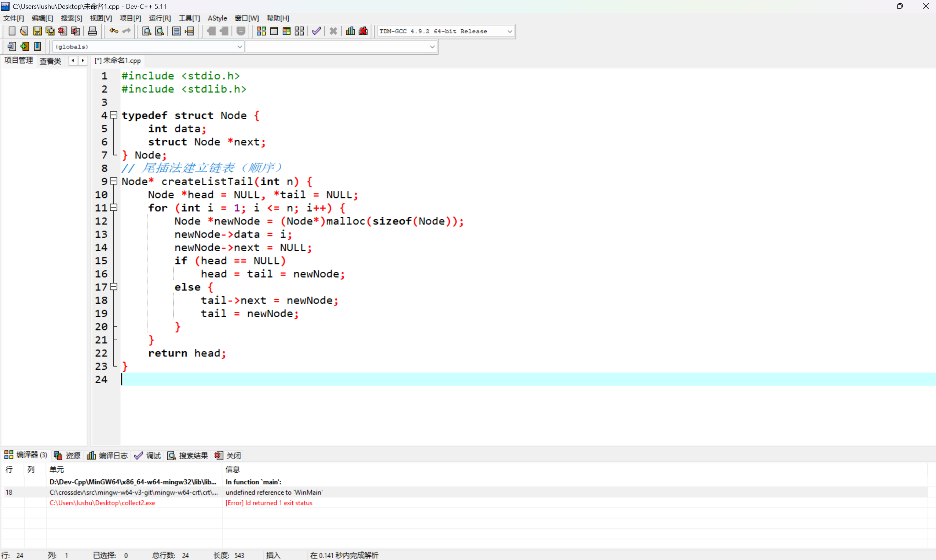Switch to the 编译日志 tab
This screenshot has width=936, height=560.
(107, 455)
